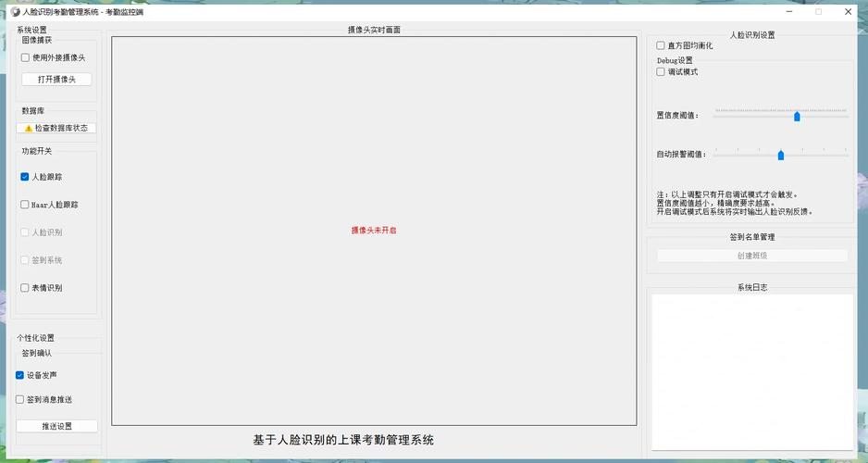
Task: Click the camera live view area
Action: pyautogui.click(x=374, y=231)
